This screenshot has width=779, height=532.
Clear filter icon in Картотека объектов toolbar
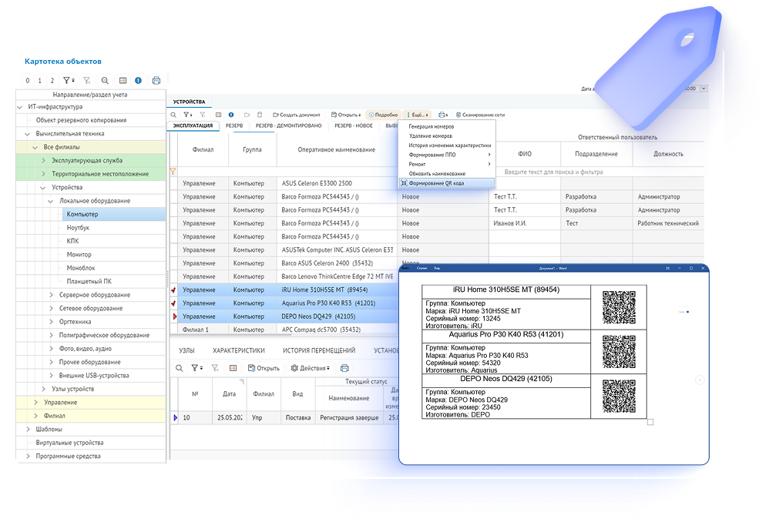point(86,80)
